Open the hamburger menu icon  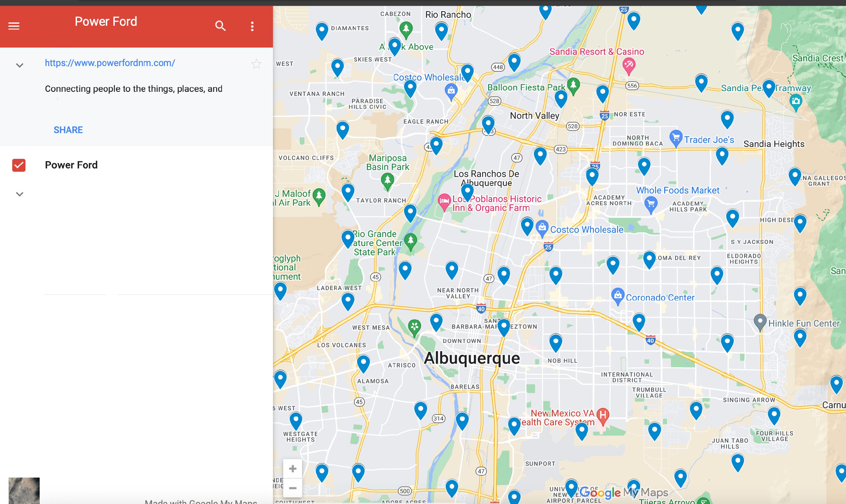coord(14,26)
